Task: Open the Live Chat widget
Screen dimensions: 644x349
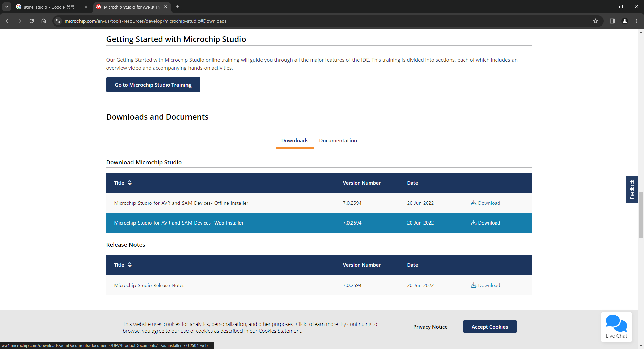Action: pos(616,327)
